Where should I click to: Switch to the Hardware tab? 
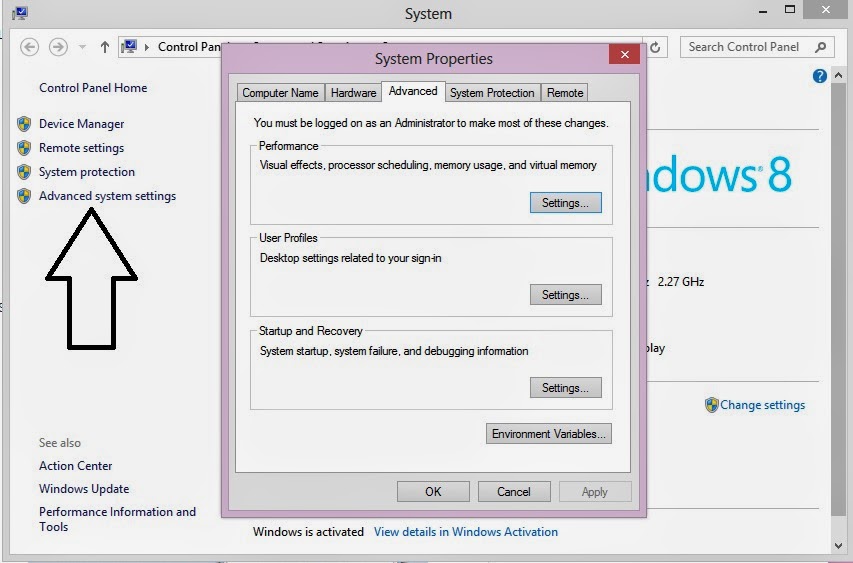point(353,92)
